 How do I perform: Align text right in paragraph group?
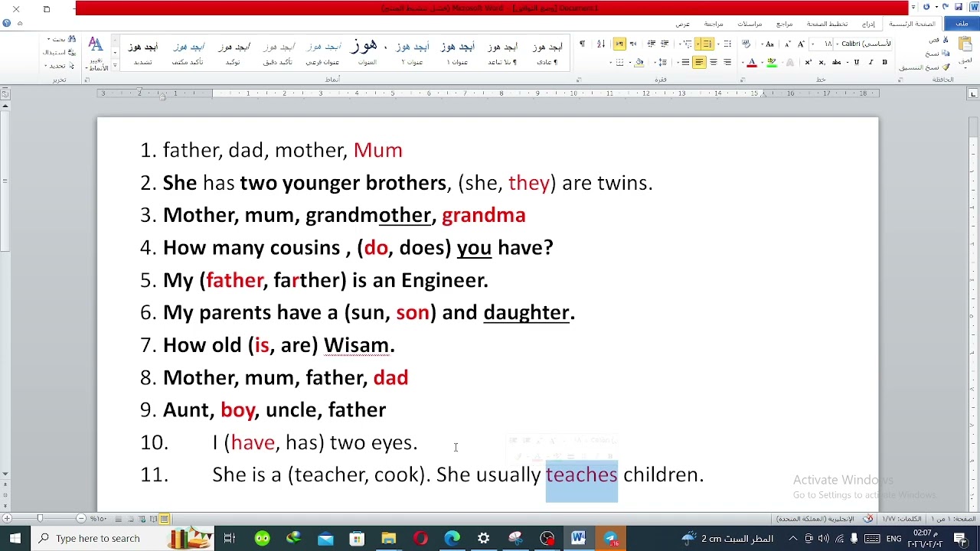pos(727,62)
